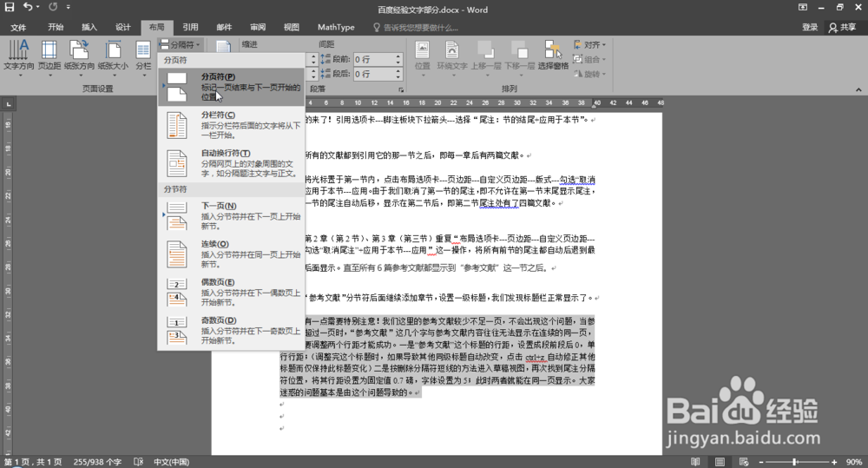Click the 旋转 rotate icon
Screen dimensions: 868x468
578,74
